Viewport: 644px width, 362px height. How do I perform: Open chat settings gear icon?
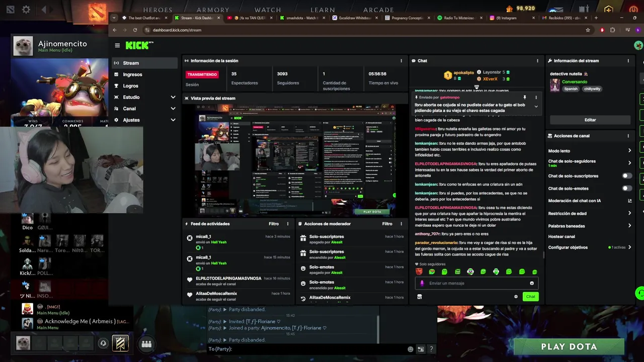click(x=516, y=297)
